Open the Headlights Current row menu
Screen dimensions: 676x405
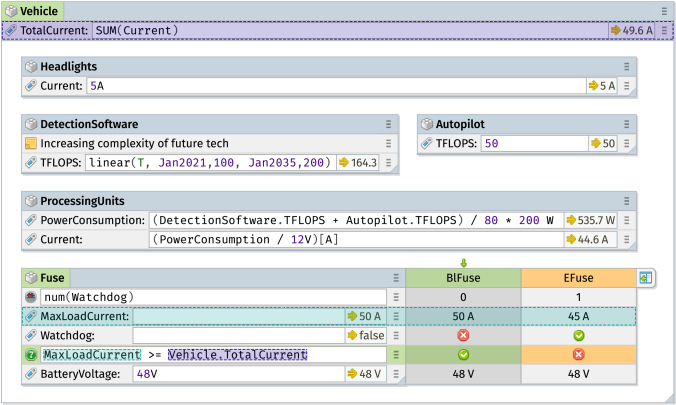click(x=626, y=86)
